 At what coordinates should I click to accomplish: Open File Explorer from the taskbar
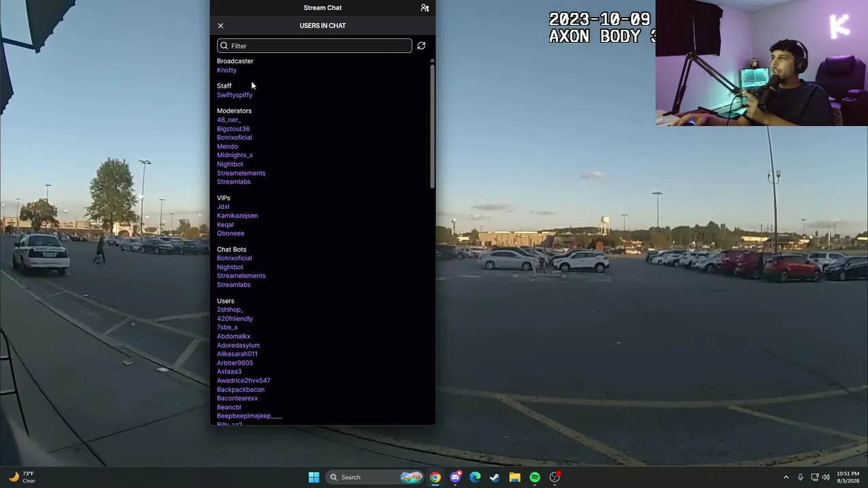pyautogui.click(x=515, y=477)
